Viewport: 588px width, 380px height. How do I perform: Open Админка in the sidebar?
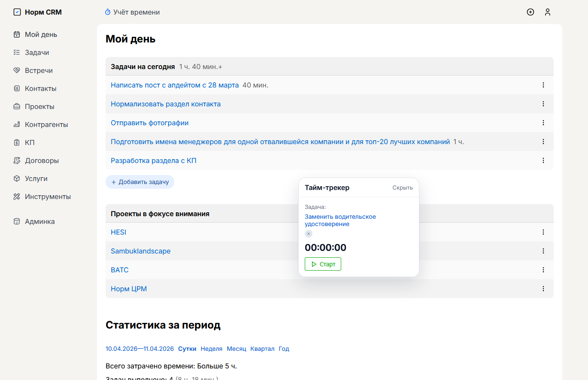coord(39,221)
